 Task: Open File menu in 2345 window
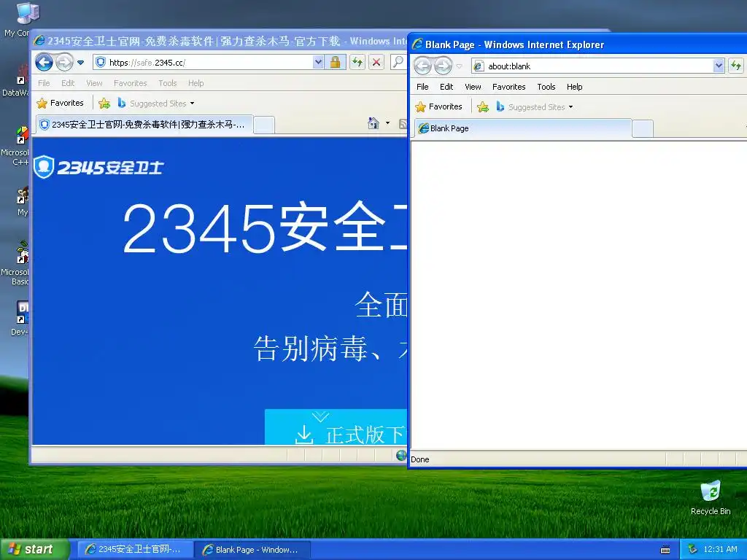point(44,83)
